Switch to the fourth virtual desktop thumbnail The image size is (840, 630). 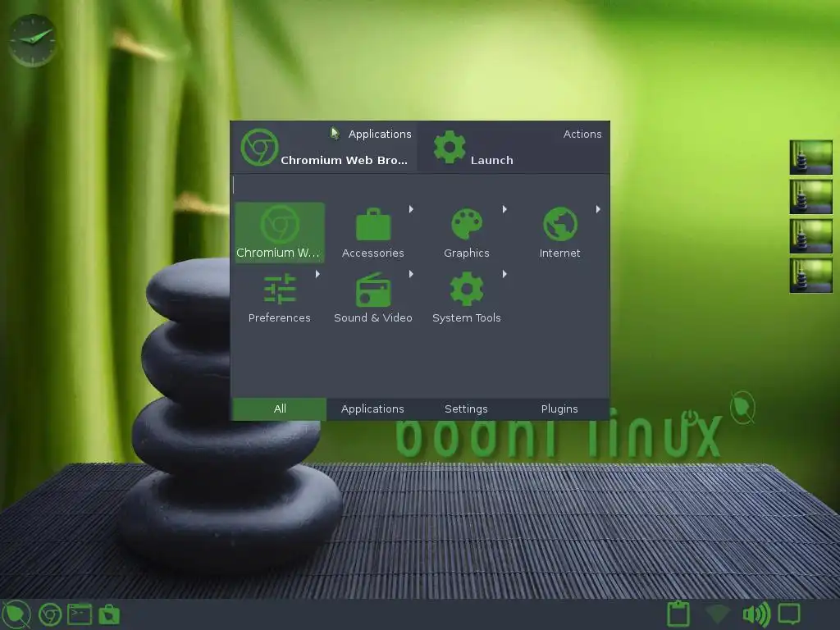pos(810,276)
